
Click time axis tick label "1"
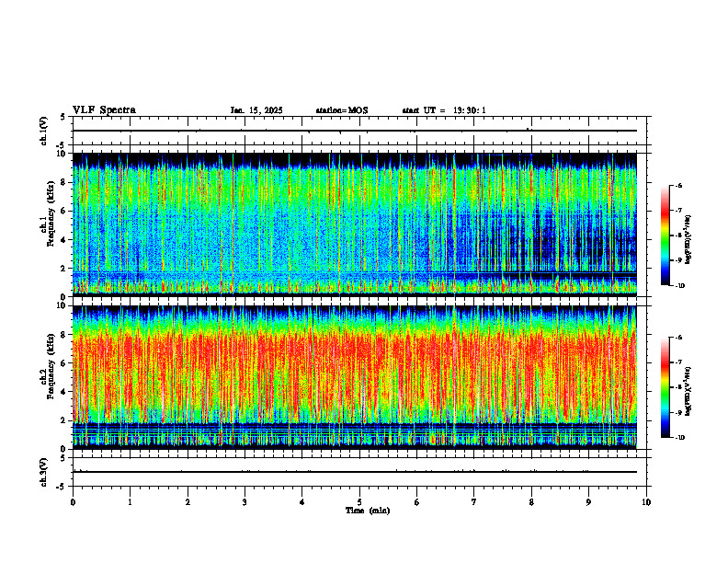click(130, 502)
